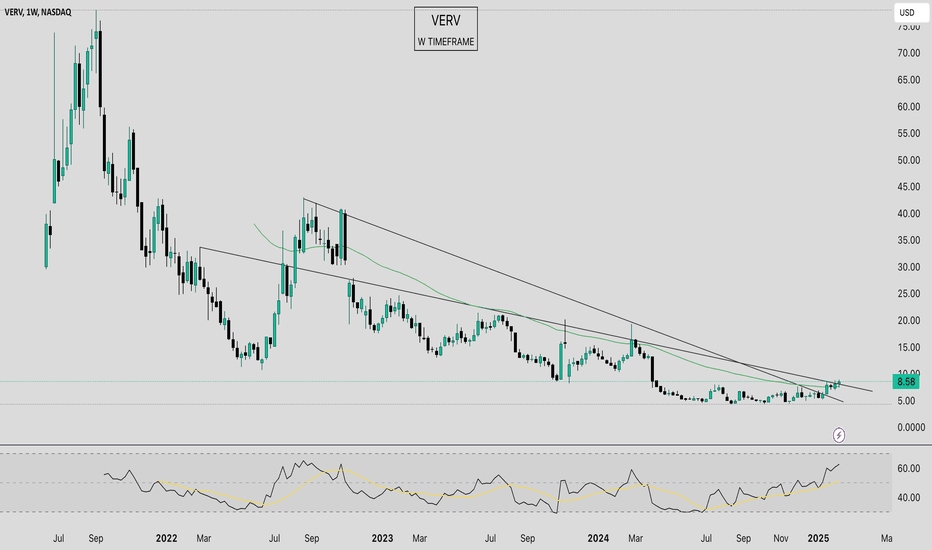The image size is (932, 550).
Task: Click the W TIMEFRAME annotation text
Action: (446, 42)
